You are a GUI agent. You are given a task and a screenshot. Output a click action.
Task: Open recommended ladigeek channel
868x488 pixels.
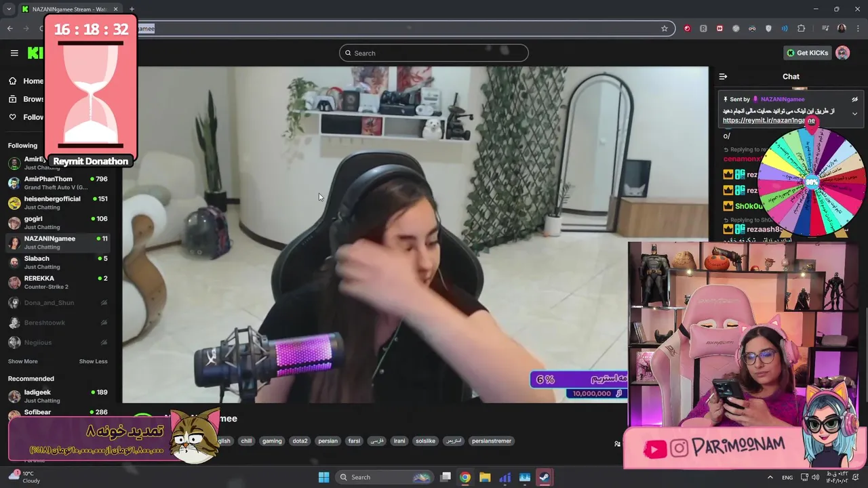point(58,396)
